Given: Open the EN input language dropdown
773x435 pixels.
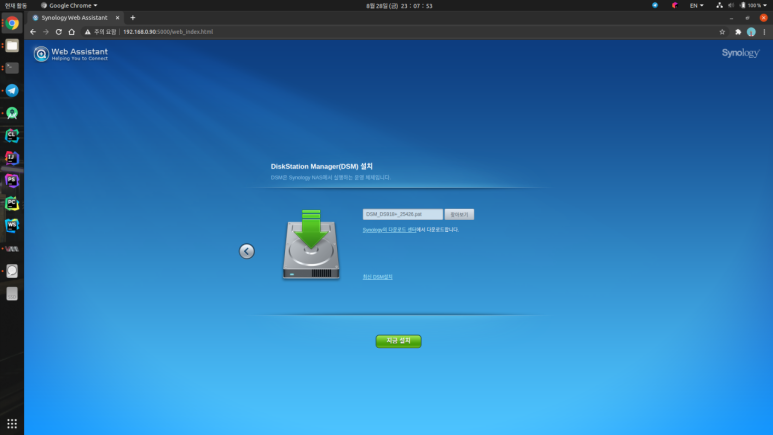Looking at the screenshot, I should click(x=696, y=5).
